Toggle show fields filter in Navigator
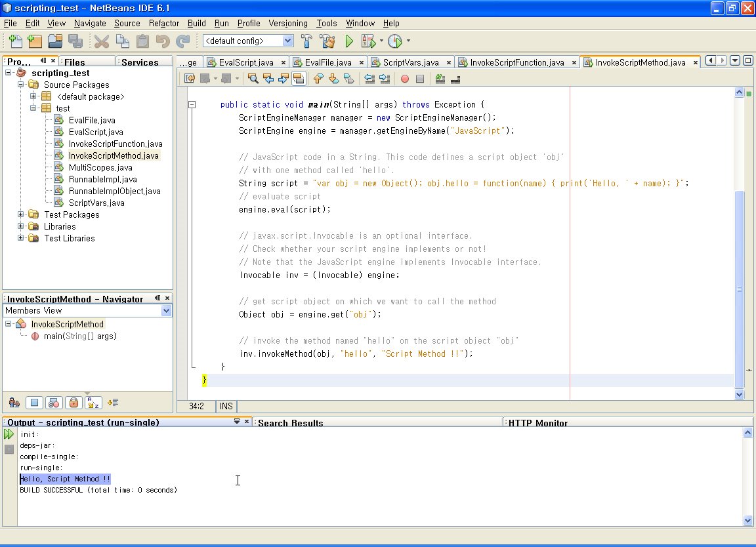 [x=34, y=403]
